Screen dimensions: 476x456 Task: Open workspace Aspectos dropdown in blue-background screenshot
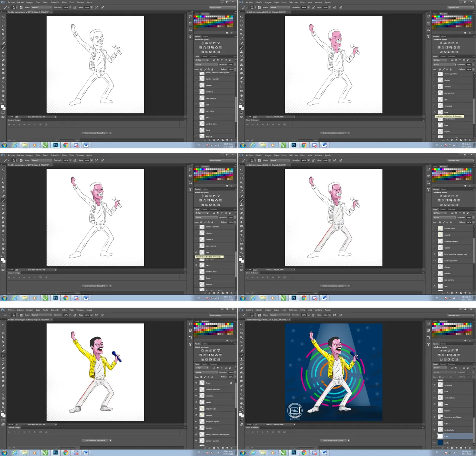461,315
